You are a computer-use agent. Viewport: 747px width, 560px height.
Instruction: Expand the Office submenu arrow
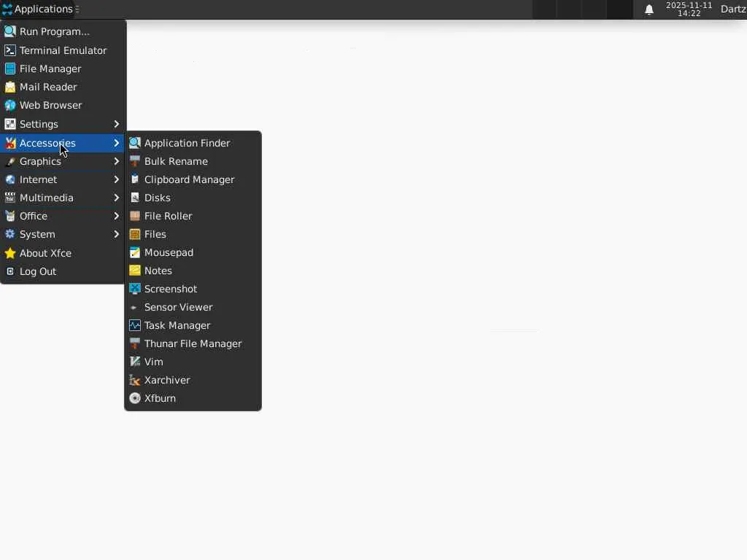[x=116, y=216]
